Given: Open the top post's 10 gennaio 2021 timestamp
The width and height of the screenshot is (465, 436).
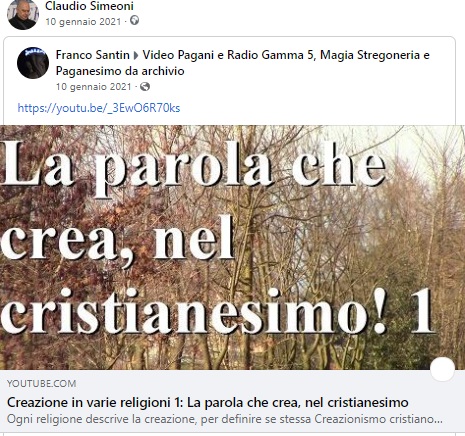Looking at the screenshot, I should click(83, 22).
